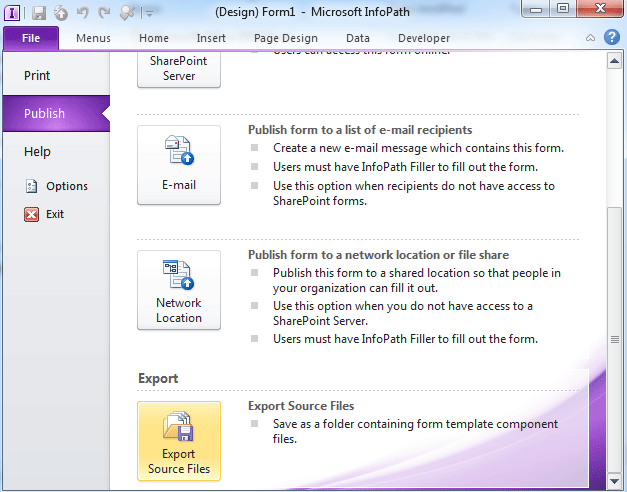The image size is (627, 492).
Task: Open Microsoft InfoPath Help question mark
Action: [612, 37]
